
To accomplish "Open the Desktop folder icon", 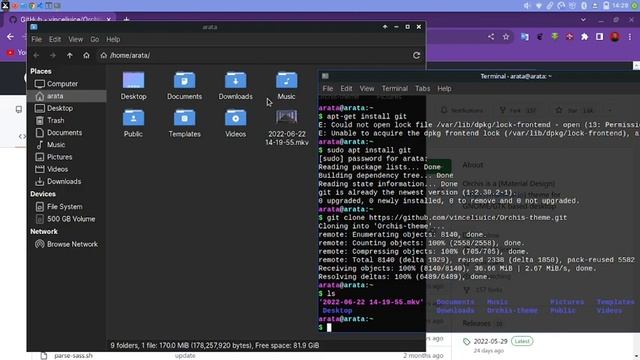I will (133, 86).
